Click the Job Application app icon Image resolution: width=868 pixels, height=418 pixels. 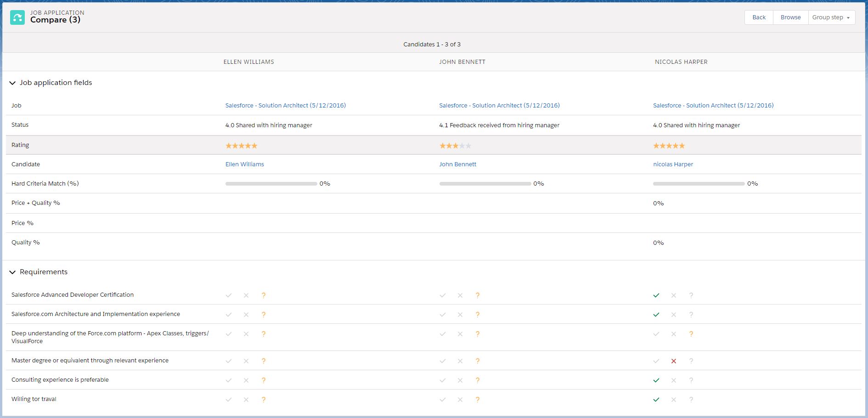click(17, 17)
